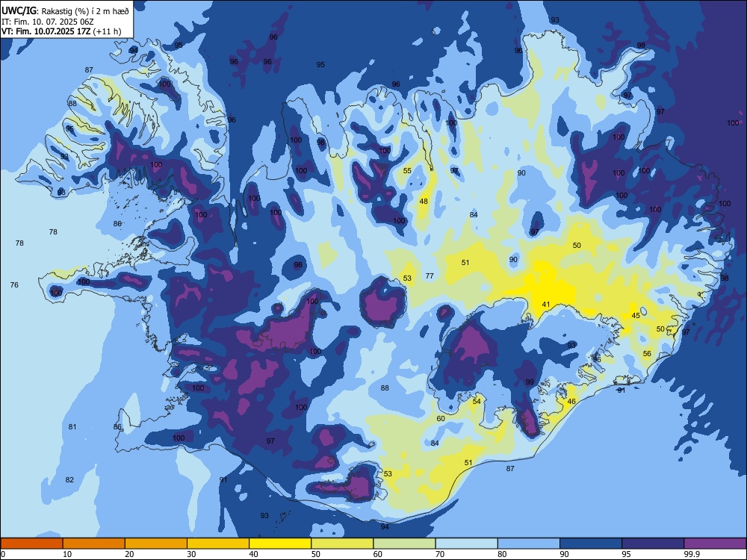Click the amber 20–30 legend swatch
This screenshot has height=560, width=747.
(156, 544)
